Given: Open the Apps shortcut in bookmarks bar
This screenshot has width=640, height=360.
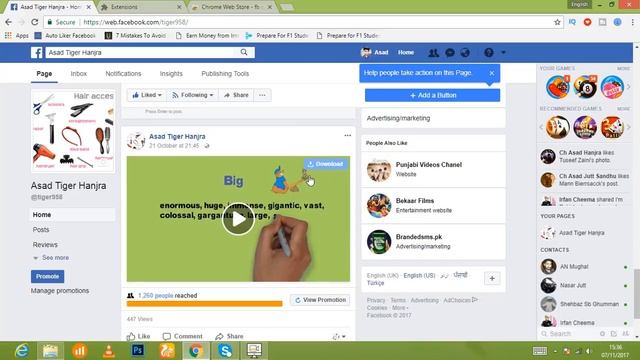Looking at the screenshot, I should (x=17, y=36).
